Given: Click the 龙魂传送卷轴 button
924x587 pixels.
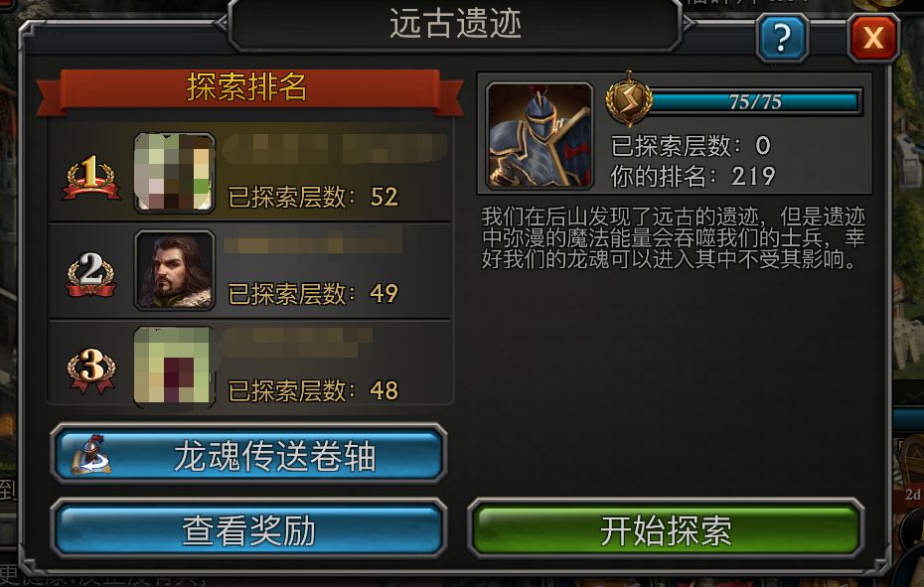Looking at the screenshot, I should (x=248, y=455).
